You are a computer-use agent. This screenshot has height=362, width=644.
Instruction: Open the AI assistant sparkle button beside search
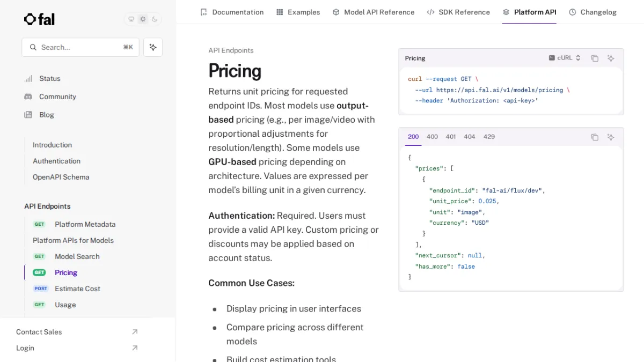(x=153, y=47)
